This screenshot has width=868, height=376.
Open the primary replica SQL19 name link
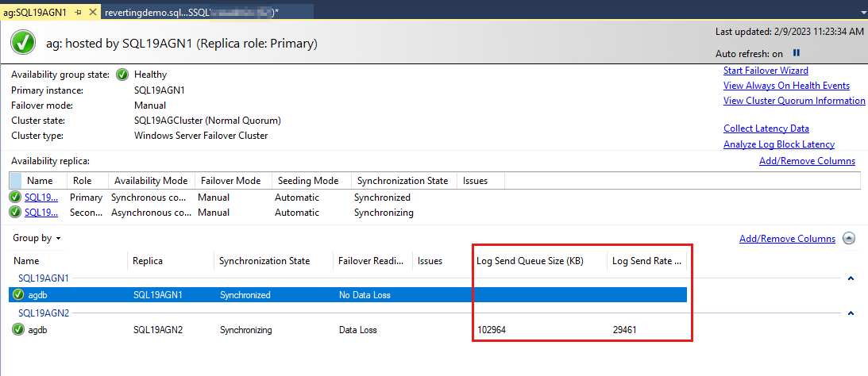click(x=41, y=198)
